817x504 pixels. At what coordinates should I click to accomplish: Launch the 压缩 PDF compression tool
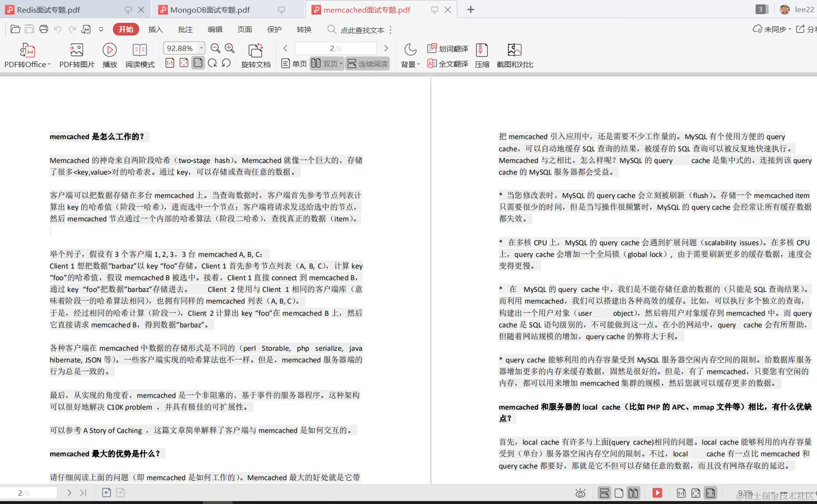pyautogui.click(x=481, y=54)
